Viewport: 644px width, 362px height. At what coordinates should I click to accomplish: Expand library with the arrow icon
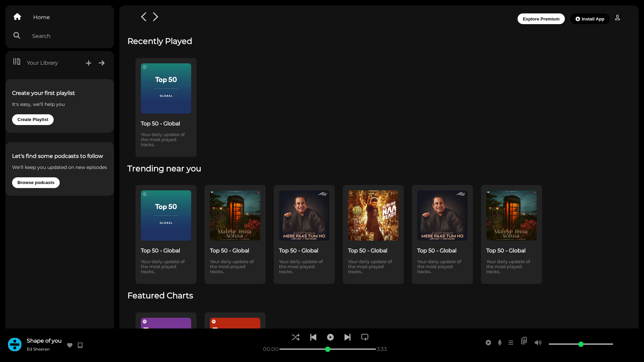pyautogui.click(x=102, y=63)
